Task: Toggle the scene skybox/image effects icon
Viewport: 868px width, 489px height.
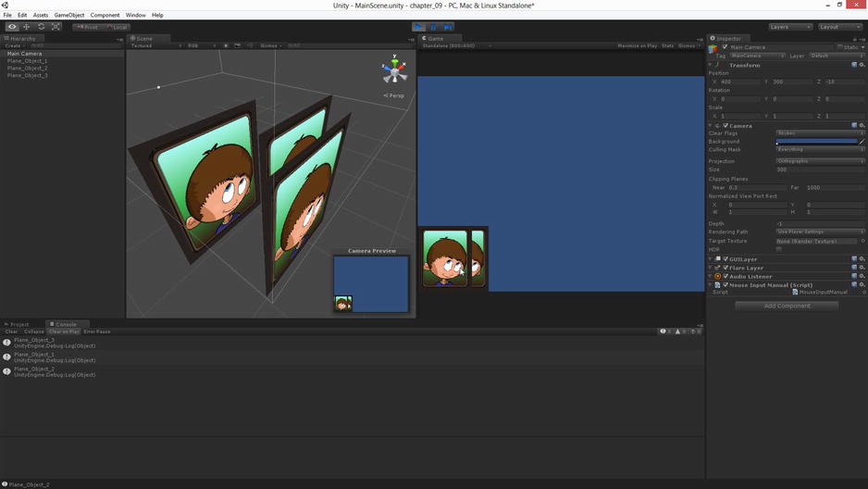Action: tap(238, 46)
